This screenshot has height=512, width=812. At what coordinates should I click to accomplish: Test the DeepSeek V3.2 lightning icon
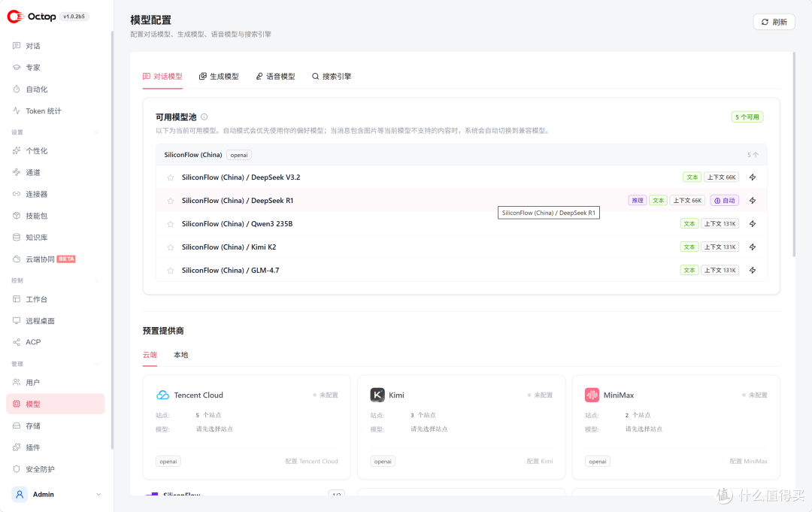[753, 177]
